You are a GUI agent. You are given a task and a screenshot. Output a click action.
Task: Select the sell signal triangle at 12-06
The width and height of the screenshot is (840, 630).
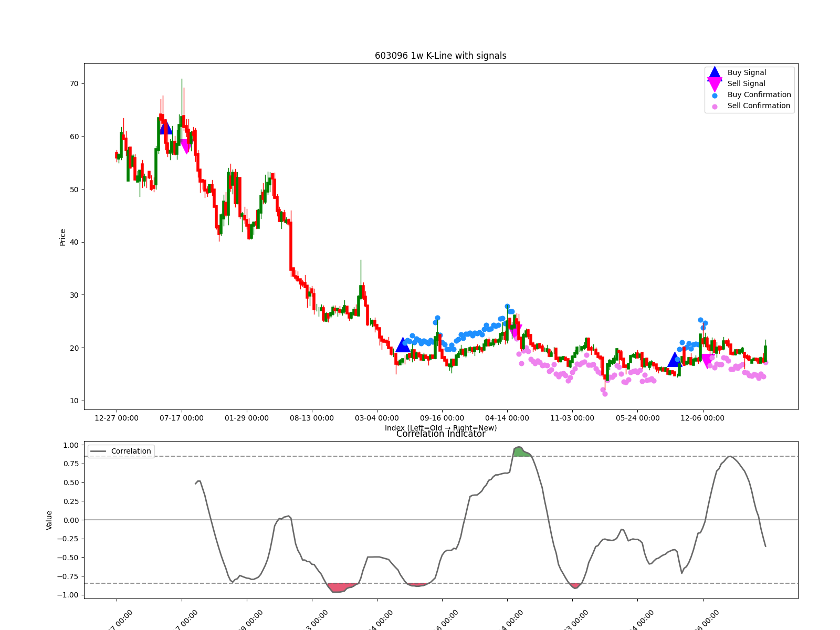(707, 361)
